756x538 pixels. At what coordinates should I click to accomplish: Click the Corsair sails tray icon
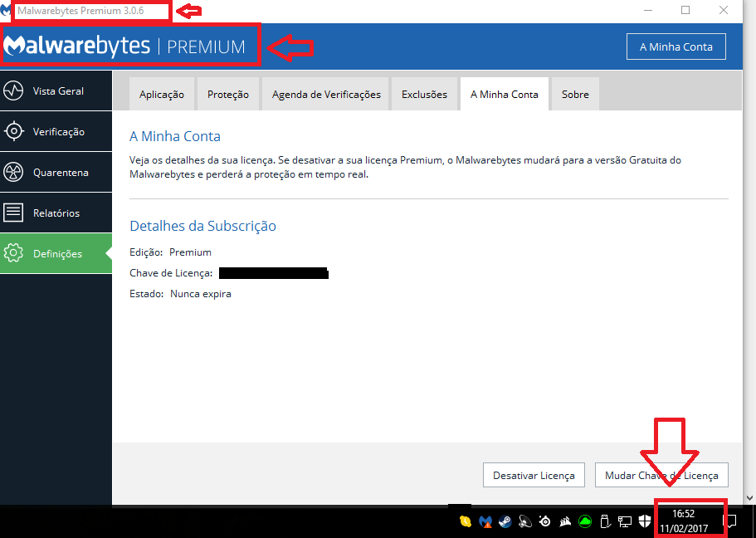click(x=565, y=521)
